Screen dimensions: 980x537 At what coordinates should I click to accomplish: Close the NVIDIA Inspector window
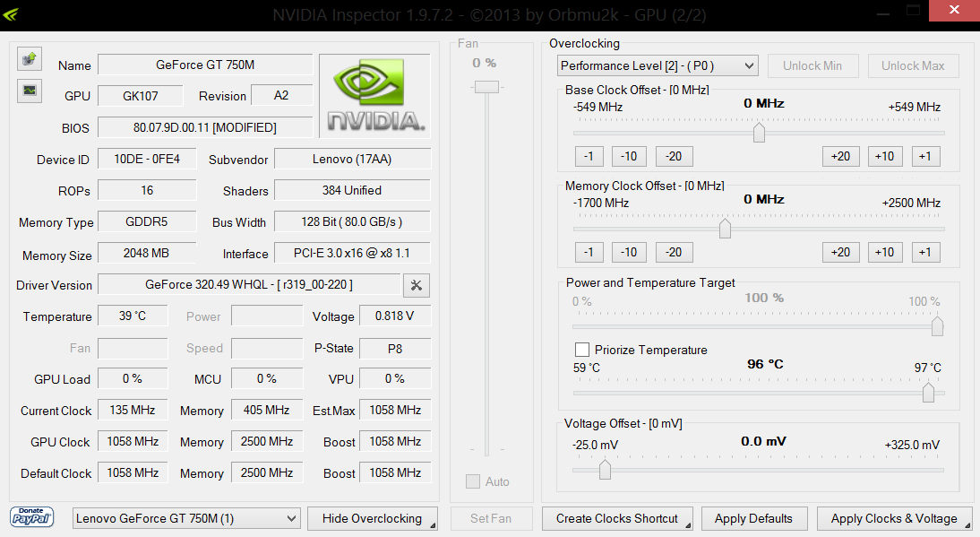point(954,10)
